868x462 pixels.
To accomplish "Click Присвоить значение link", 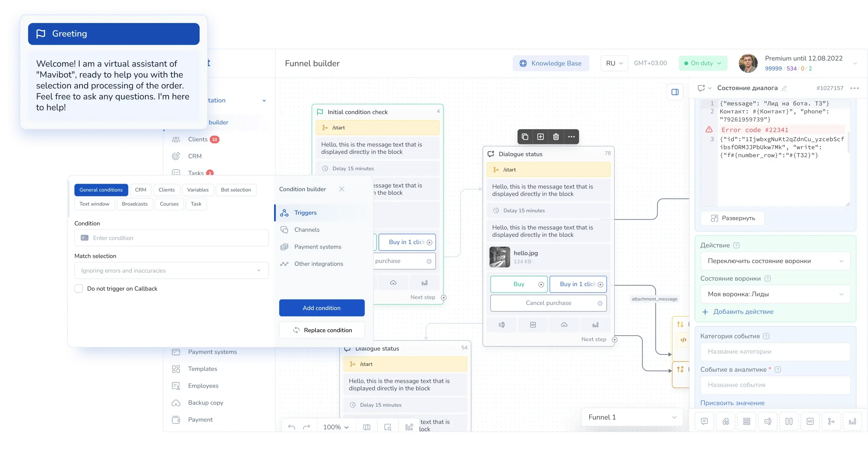I will pyautogui.click(x=732, y=403).
